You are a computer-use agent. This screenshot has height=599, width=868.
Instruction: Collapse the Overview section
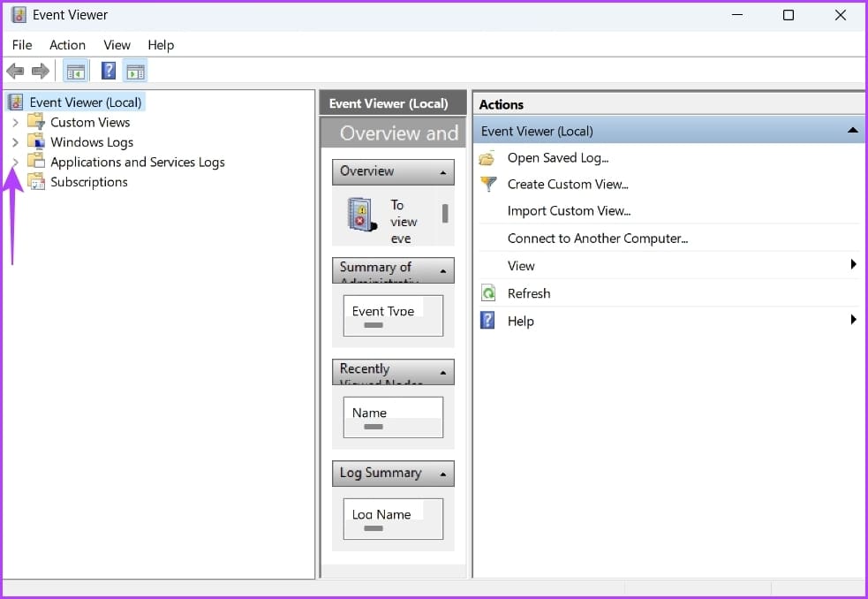tap(443, 173)
